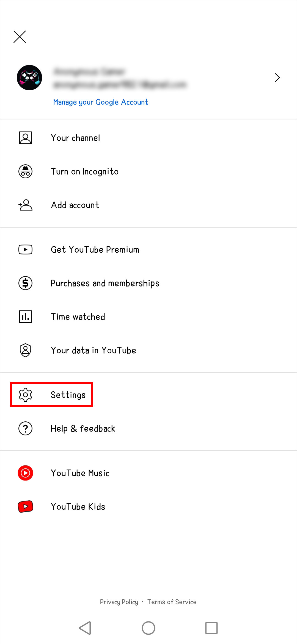Close the account menu with X
297x644 pixels.
(20, 37)
